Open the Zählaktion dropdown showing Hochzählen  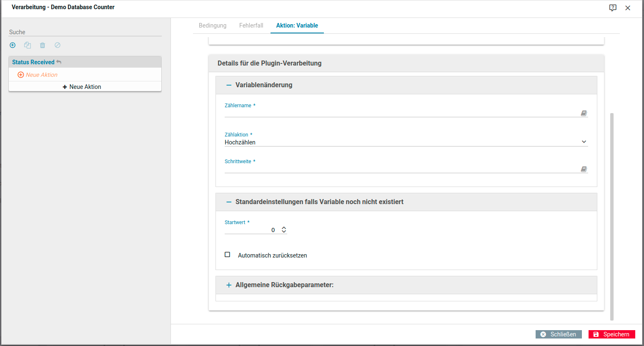pos(406,142)
